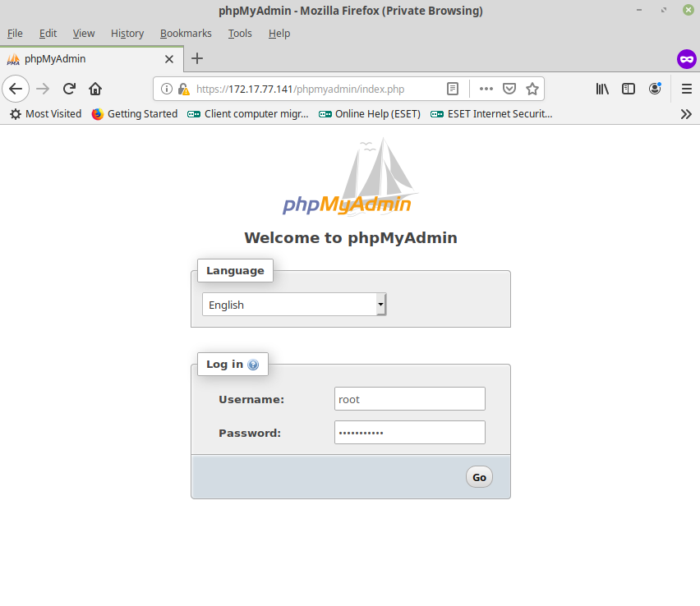
Task: Show more bookmarks chevron
Action: click(x=686, y=114)
